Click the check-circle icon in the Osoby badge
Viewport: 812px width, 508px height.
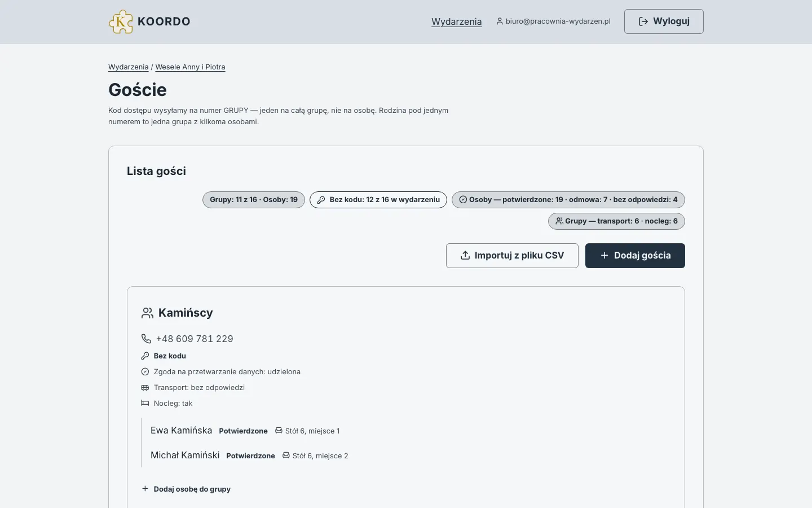[463, 200]
